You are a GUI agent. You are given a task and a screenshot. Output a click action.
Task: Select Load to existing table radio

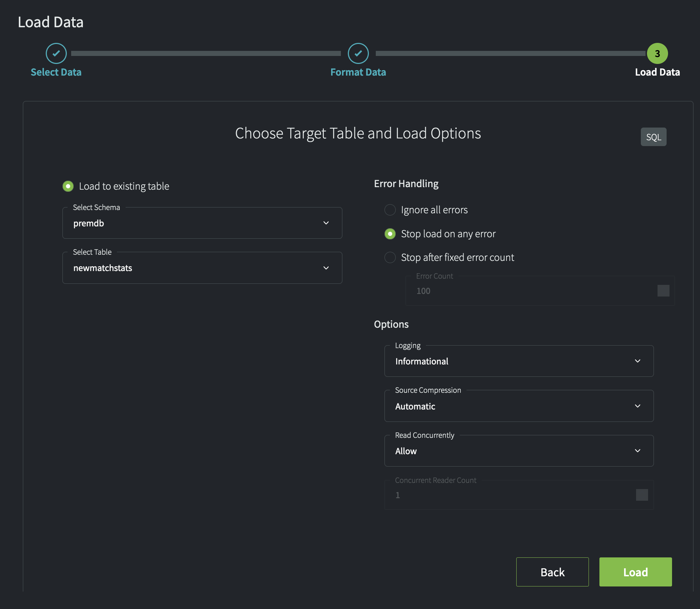coord(68,186)
